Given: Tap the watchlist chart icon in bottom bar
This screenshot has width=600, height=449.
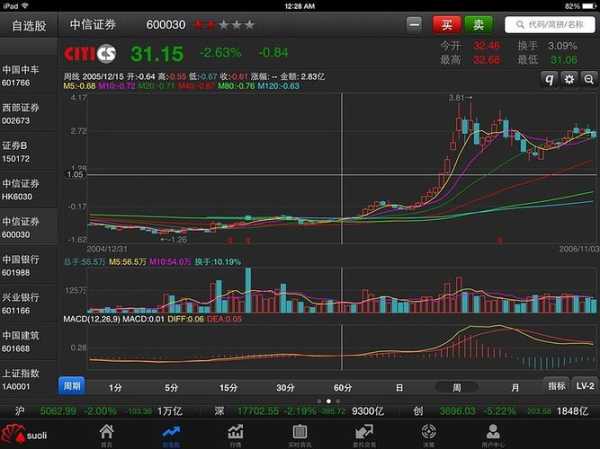Looking at the screenshot, I should click(171, 433).
